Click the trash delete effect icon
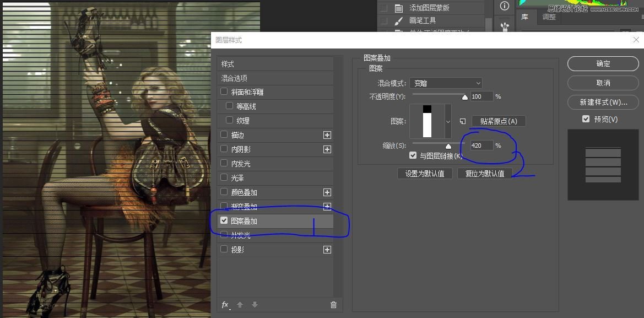This screenshot has height=318, width=644. (x=333, y=305)
